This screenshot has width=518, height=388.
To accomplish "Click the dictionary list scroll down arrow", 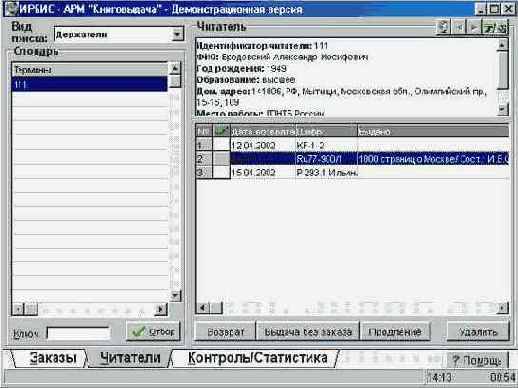I will coord(175,295).
